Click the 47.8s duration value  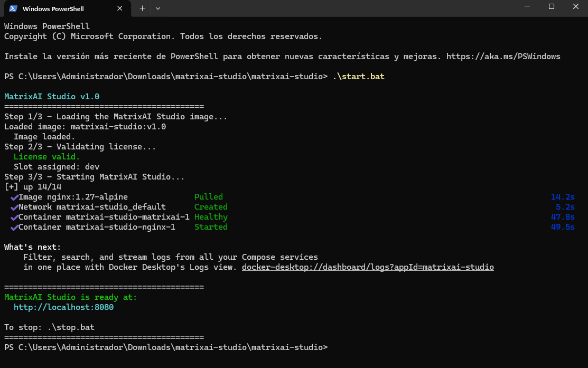[x=563, y=217]
